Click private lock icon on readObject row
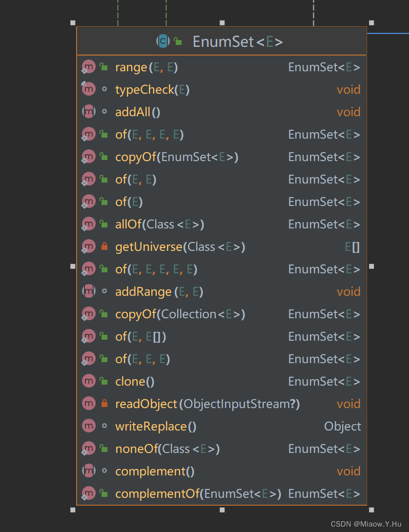This screenshot has height=532, width=409. click(104, 404)
